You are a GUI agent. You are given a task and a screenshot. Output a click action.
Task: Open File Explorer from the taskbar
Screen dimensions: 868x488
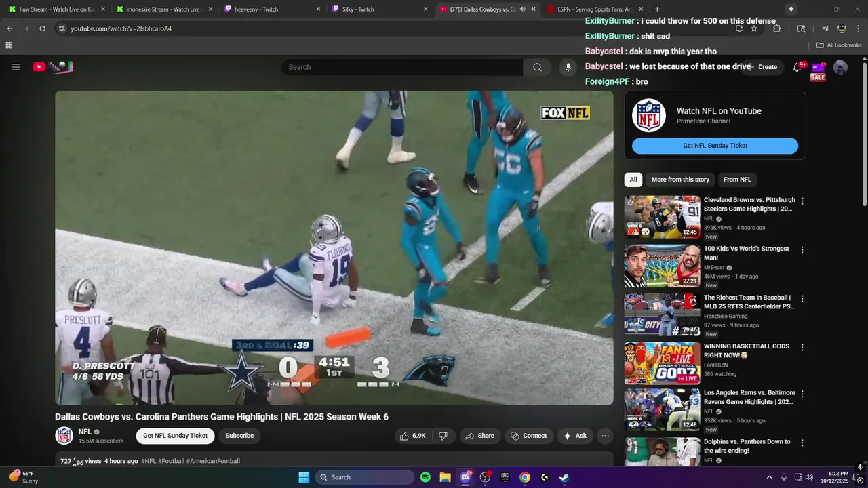445,477
